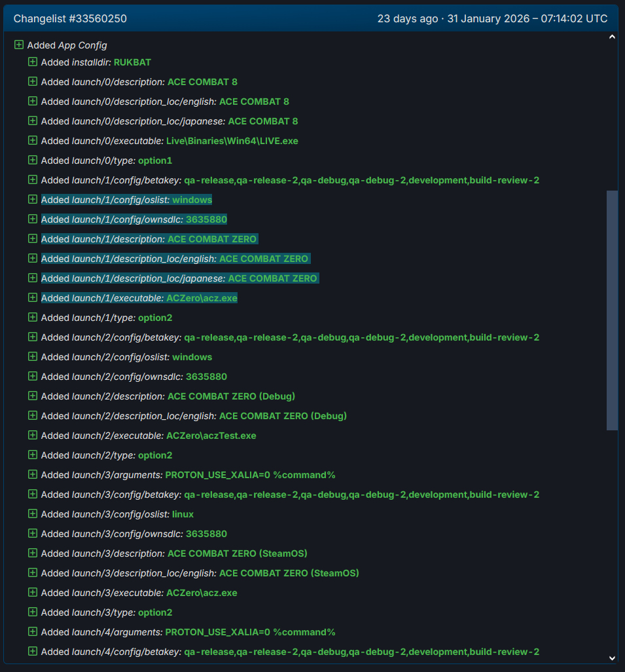Screen dimensions: 625x672
Task: Click plus icon beside launch/1/description_loc/english row
Action: 33,258
